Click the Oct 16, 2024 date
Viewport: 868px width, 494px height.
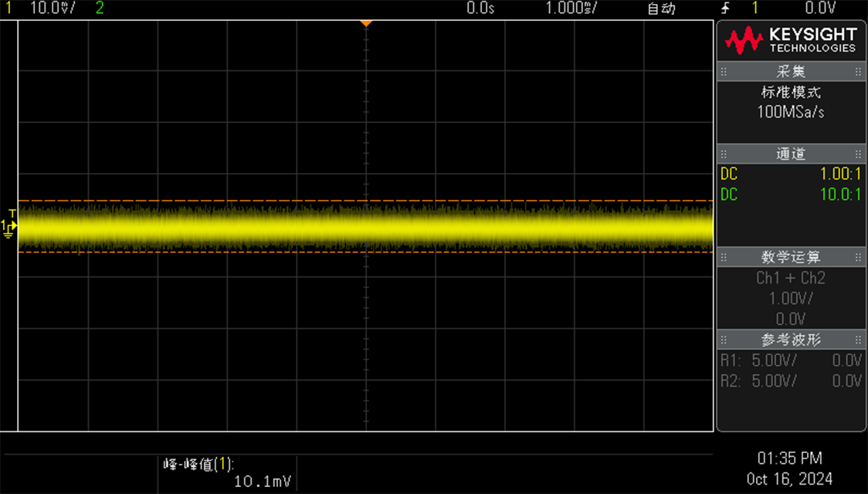[789, 479]
